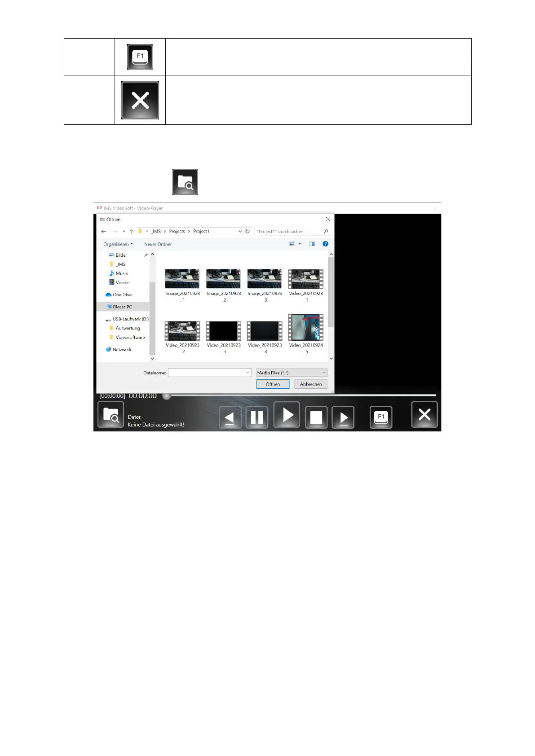Open F1 help in video player bar
This screenshot has height=756, width=535.
(381, 418)
